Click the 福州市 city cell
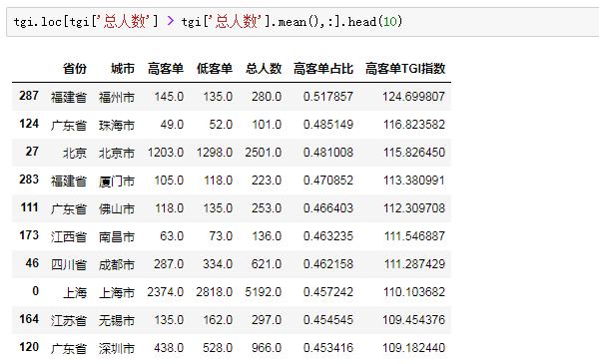The width and height of the screenshot is (599, 364). pyautogui.click(x=117, y=97)
